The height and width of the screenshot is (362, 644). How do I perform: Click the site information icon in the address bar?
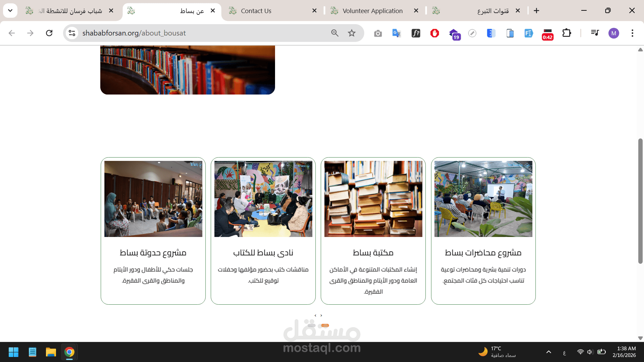[72, 33]
